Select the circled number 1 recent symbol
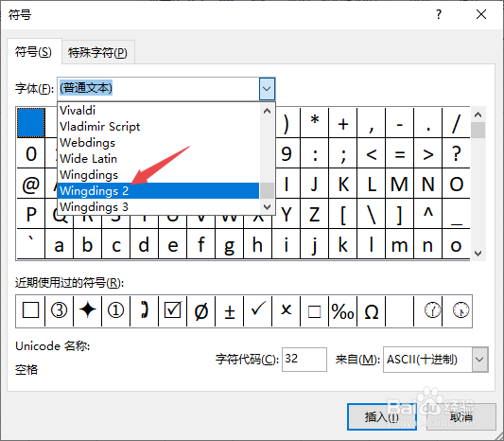The image size is (504, 441). [115, 311]
